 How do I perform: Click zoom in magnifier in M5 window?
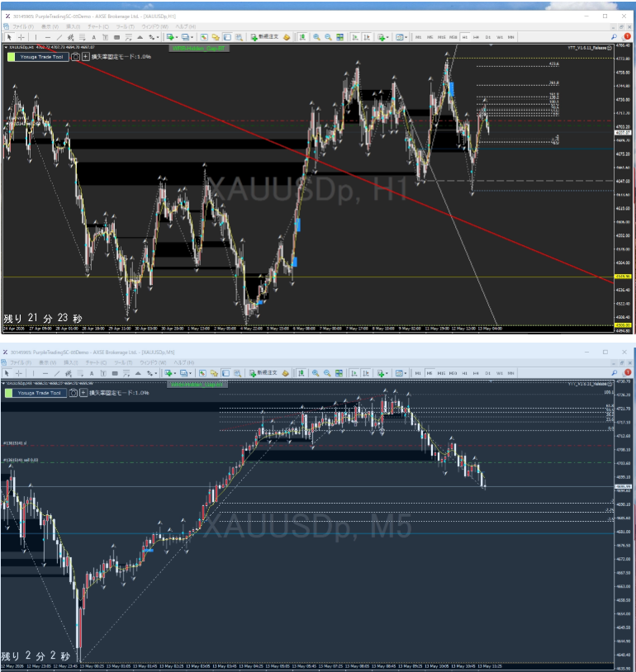(316, 373)
